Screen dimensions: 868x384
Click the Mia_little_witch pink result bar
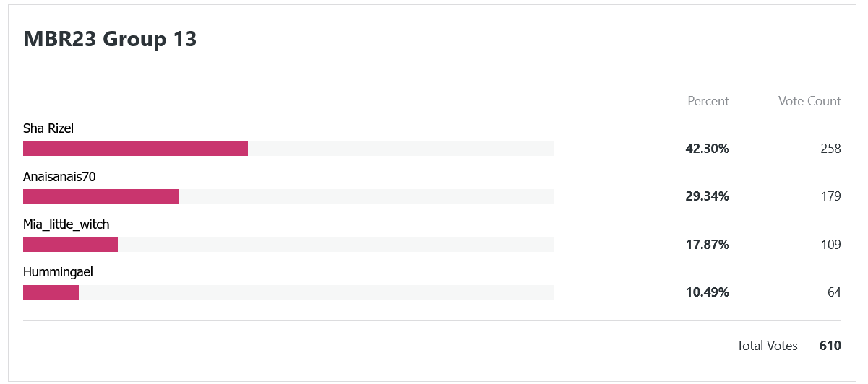[x=70, y=245]
